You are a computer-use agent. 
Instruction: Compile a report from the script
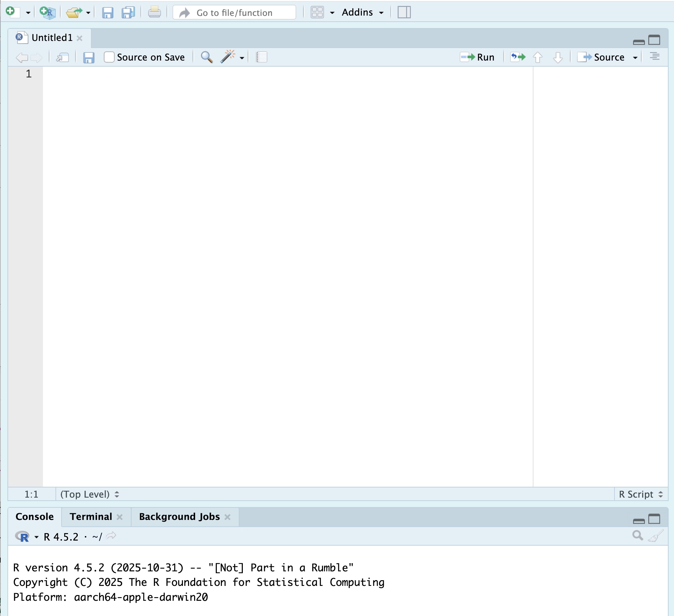261,57
